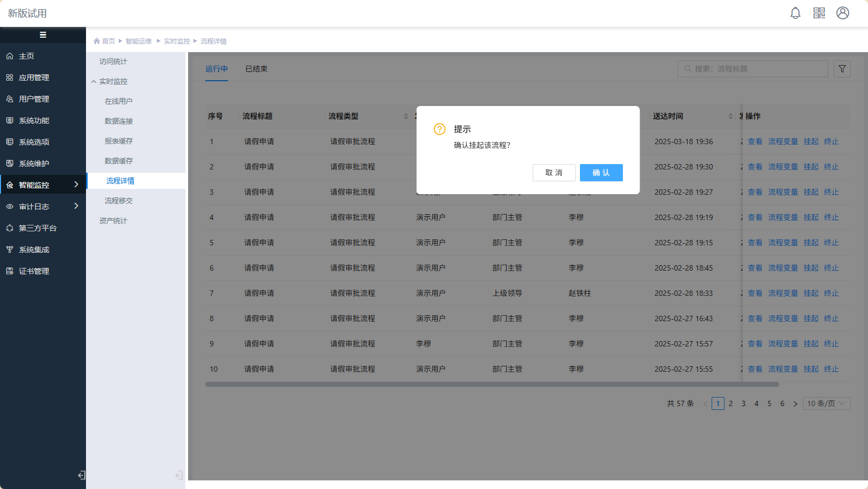Toggle the hamburger menu icon
This screenshot has height=489, width=868.
[43, 35]
